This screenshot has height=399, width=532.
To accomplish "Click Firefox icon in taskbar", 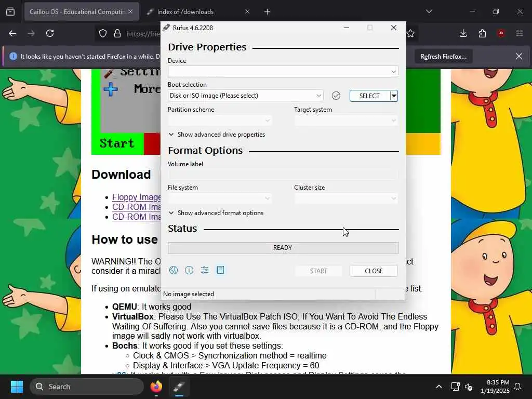I will 156,387.
